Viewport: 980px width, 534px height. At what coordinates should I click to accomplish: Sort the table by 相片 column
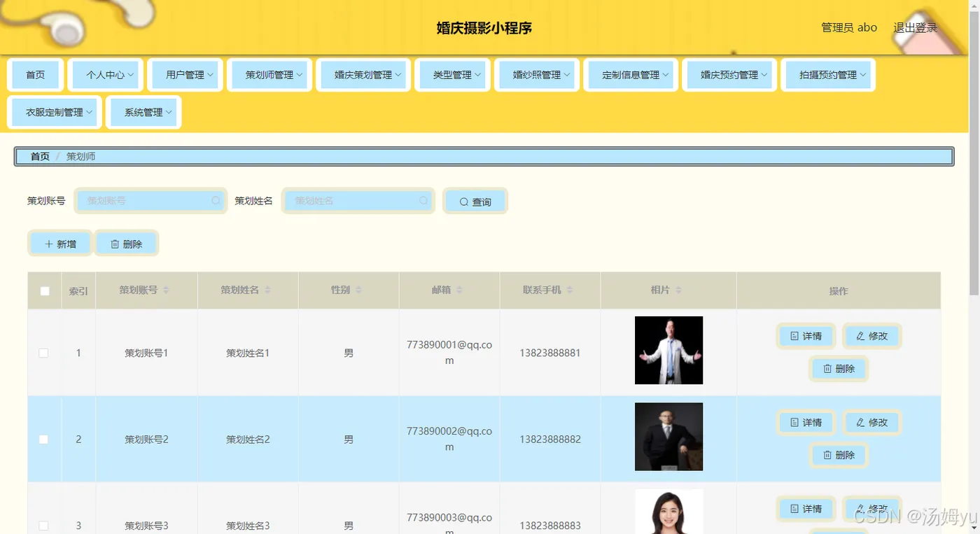[x=678, y=290]
